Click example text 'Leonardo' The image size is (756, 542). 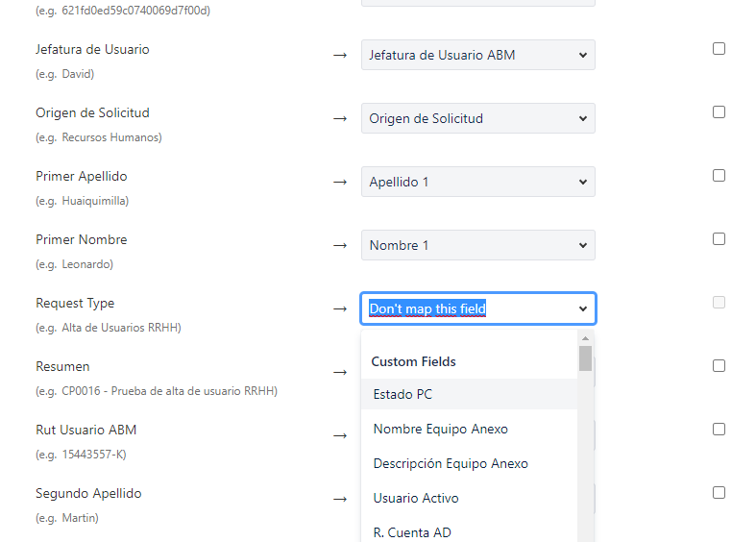click(x=86, y=264)
